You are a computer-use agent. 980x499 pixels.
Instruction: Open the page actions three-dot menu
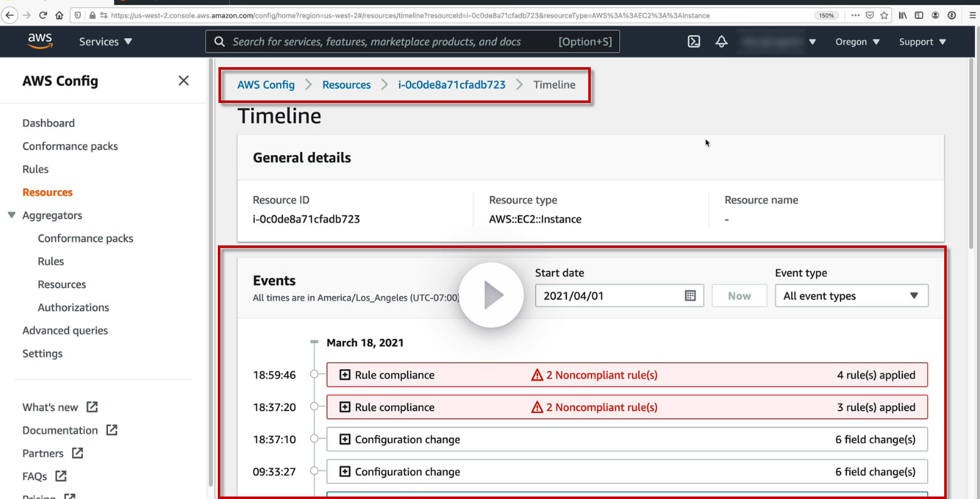pos(855,16)
